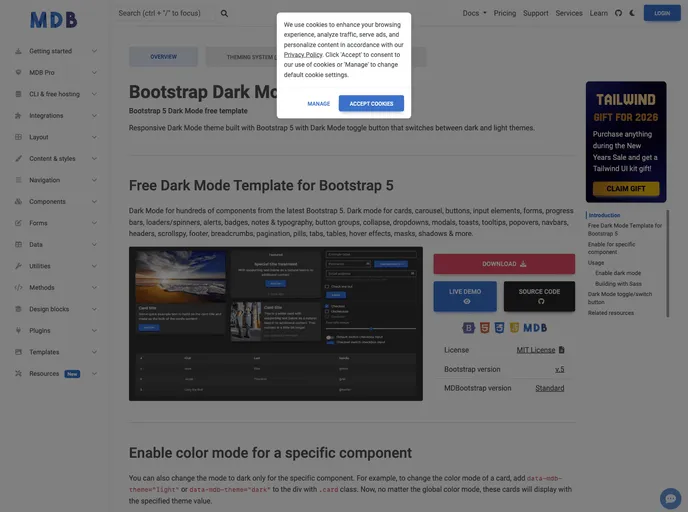Click the table of contents scrollbar
Screen dimensions: 688x512
tap(668, 263)
